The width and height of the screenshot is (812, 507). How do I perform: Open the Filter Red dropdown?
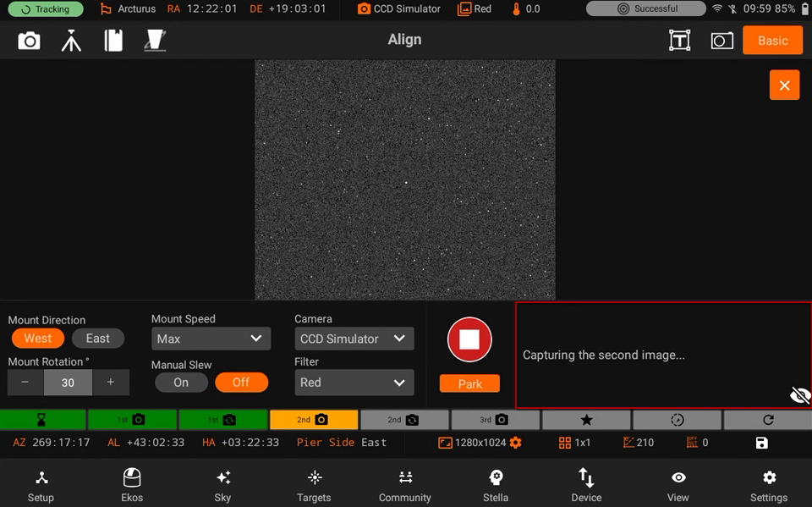(354, 383)
